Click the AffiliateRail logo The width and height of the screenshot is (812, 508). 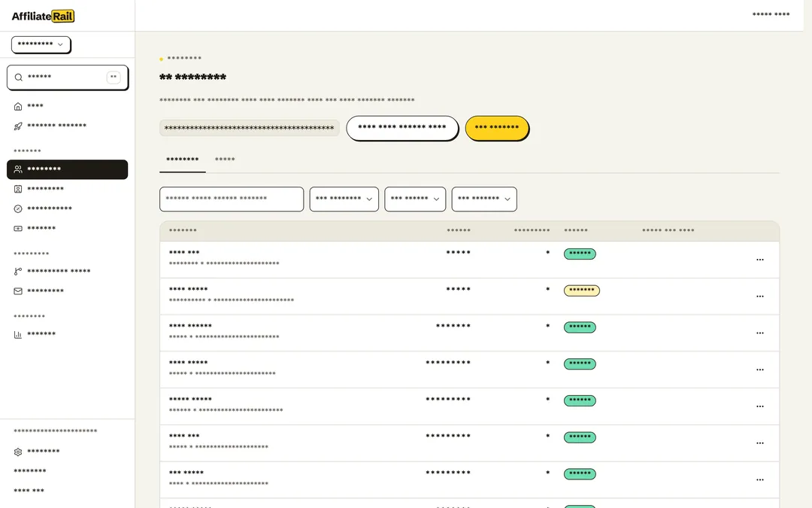(x=43, y=16)
